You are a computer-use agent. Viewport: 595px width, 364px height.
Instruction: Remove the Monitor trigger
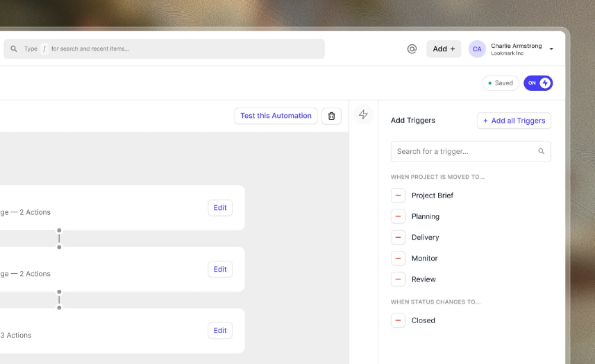[398, 259]
